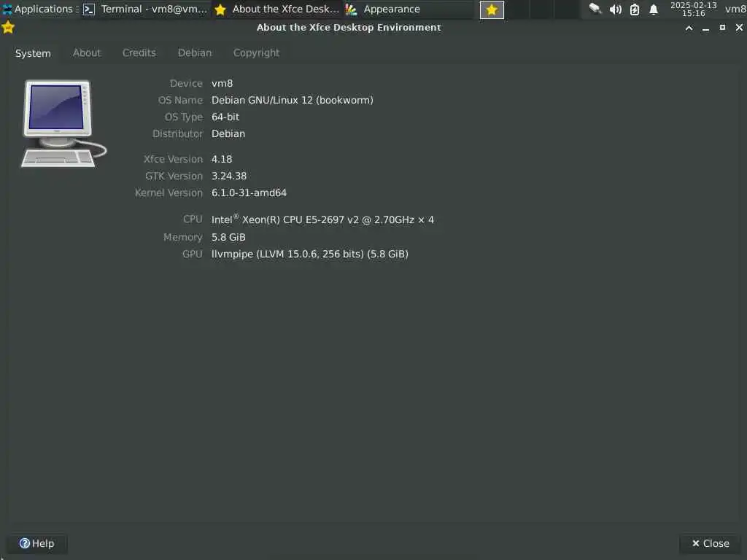This screenshot has width=747, height=560.
Task: Select About the Xfce Desktop taskbar entry
Action: tap(277, 9)
